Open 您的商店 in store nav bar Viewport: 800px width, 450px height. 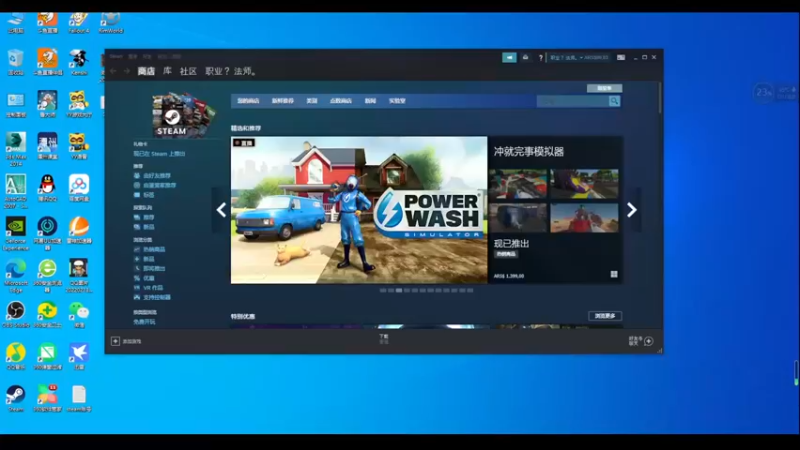[248, 101]
